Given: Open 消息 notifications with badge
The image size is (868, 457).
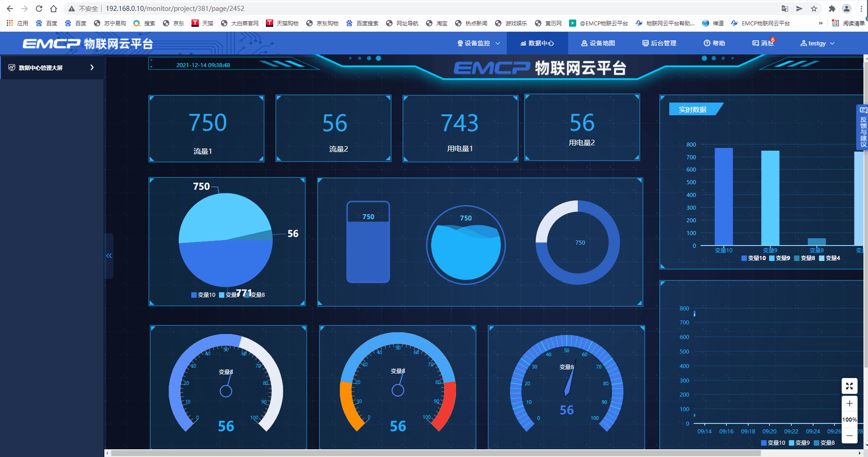Looking at the screenshot, I should click(764, 43).
